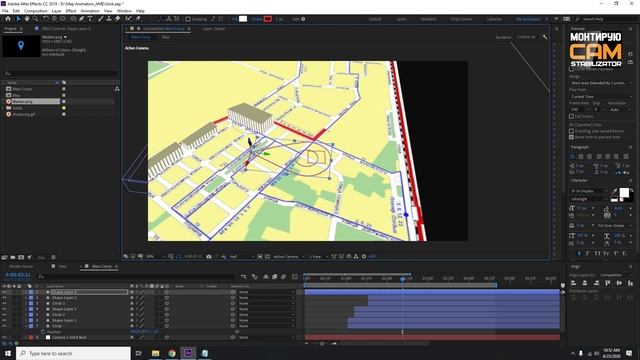The image size is (640, 360).
Task: Open the Graph Editor icon in timeline
Action: pyautogui.click(x=295, y=277)
